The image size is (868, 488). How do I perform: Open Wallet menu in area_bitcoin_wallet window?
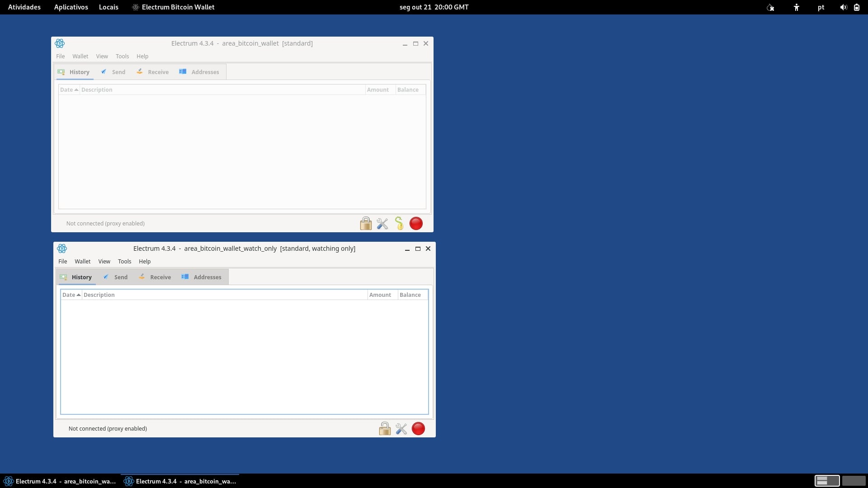tap(80, 56)
